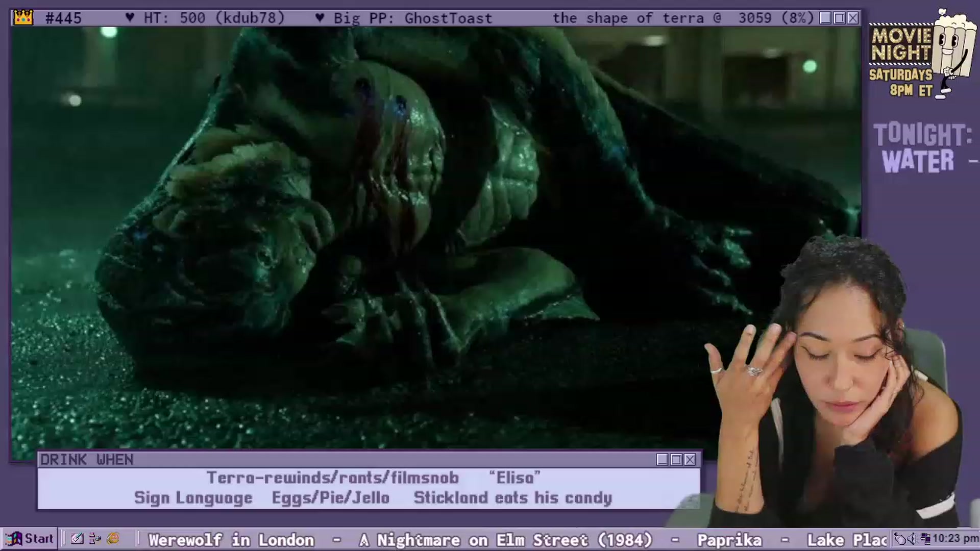Click the 10:23 pm taskbar clock
Image resolution: width=980 pixels, height=551 pixels.
tap(955, 539)
